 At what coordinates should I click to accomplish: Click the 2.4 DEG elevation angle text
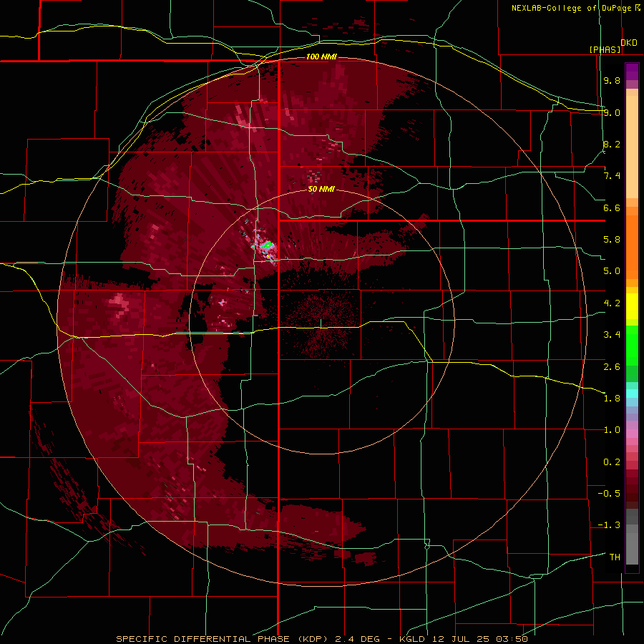coord(357,639)
